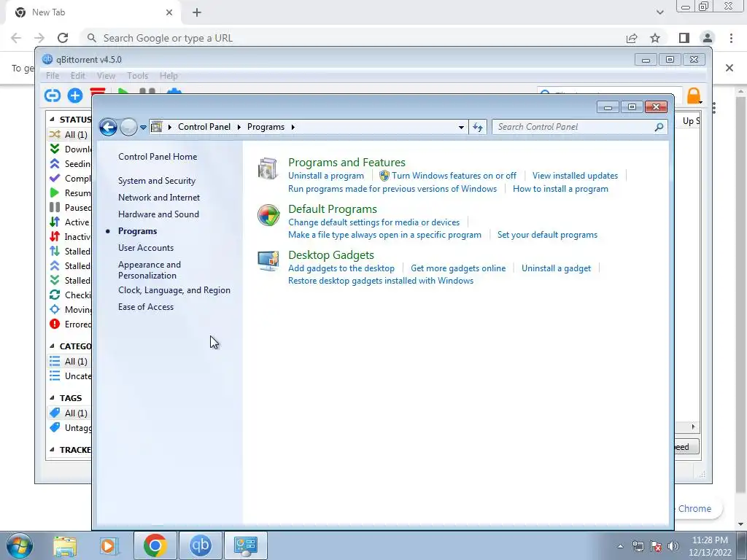This screenshot has width=747, height=560.
Task: Expand the arrow after Programs in breadcrumb
Action: 293,127
